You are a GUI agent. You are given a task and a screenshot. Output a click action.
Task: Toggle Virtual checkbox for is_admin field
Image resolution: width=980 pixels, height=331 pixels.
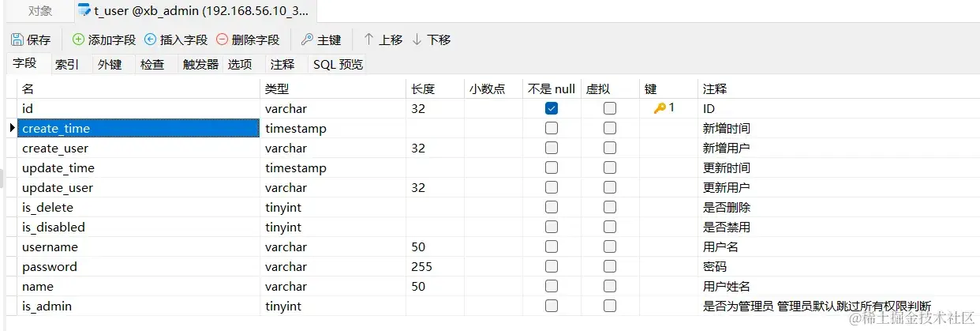point(610,306)
